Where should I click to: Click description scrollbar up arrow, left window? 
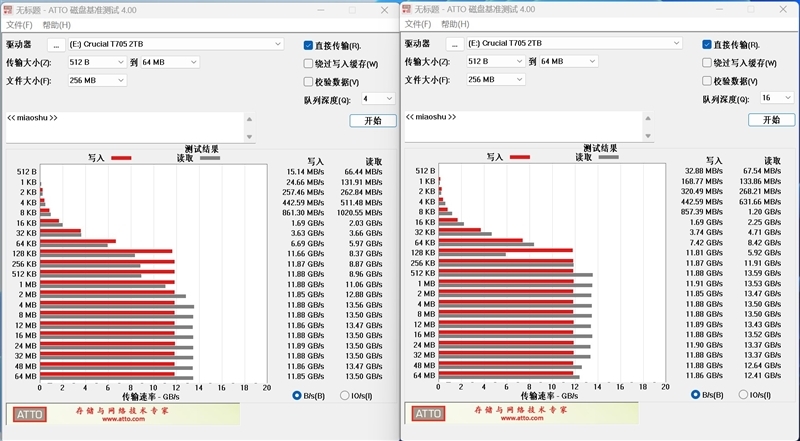pyautogui.click(x=249, y=119)
